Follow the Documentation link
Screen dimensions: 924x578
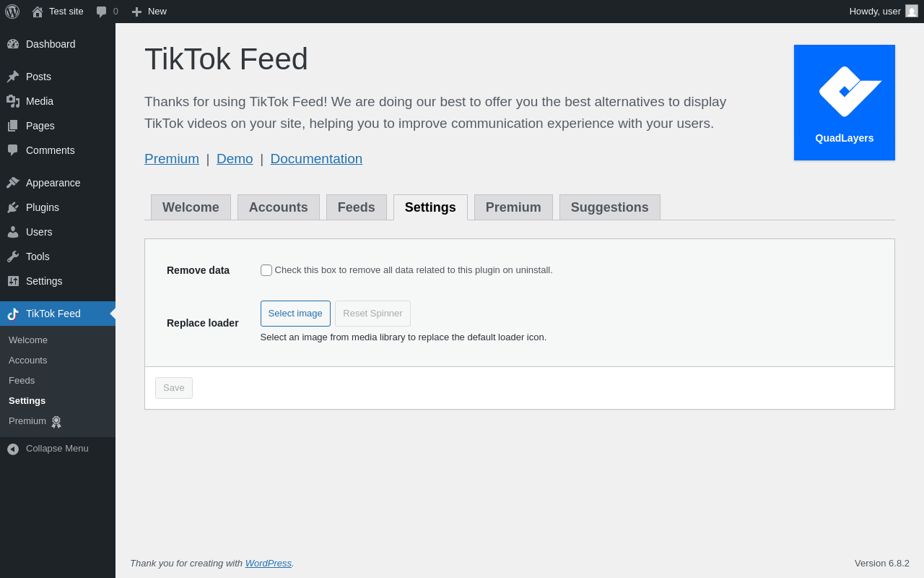coord(316,159)
